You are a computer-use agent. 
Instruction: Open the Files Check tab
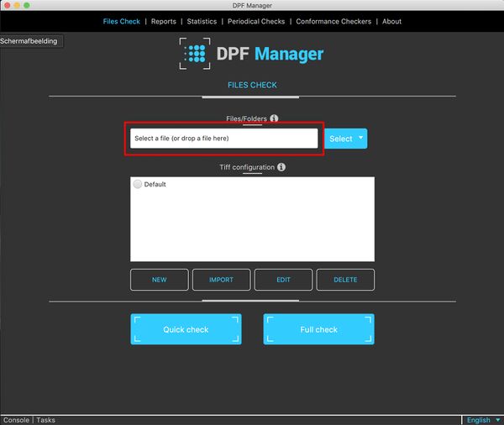[x=122, y=21]
